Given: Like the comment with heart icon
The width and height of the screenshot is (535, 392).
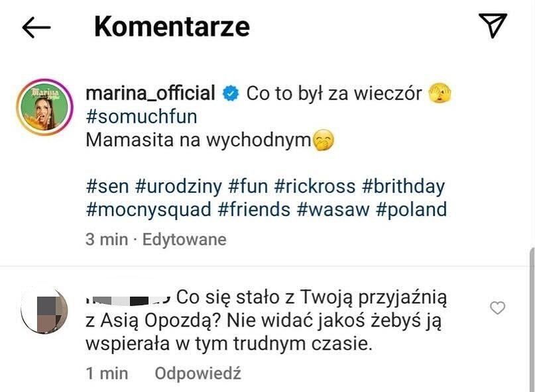Looking at the screenshot, I should coord(497,307).
